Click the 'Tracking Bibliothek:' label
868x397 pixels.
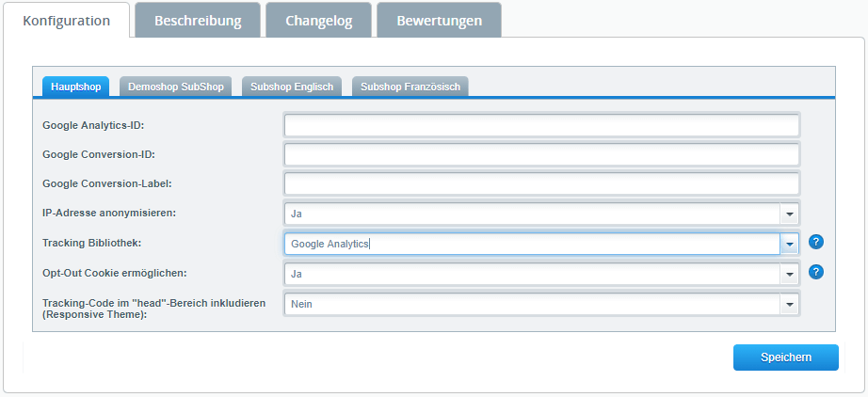click(92, 243)
